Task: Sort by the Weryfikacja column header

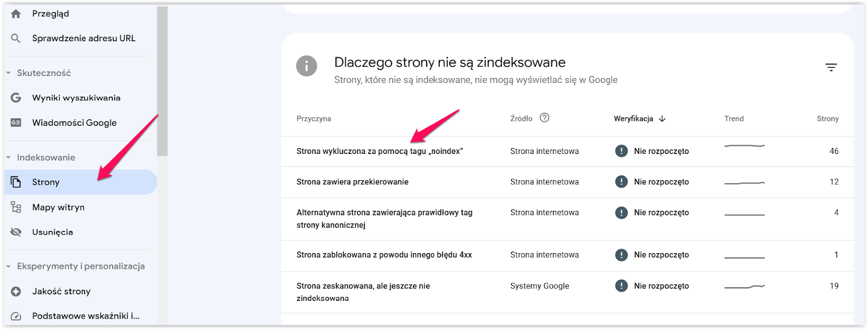Action: [x=634, y=119]
